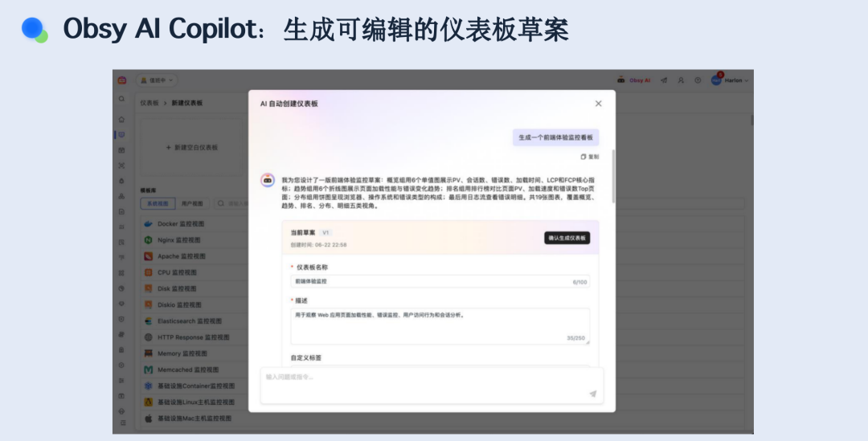
Task: Click the dialog's vertical scrollbar
Action: pos(613,176)
